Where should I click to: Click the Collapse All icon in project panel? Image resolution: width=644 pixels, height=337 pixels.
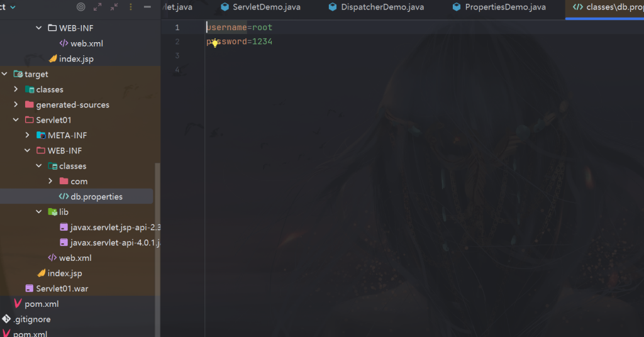coord(114,7)
